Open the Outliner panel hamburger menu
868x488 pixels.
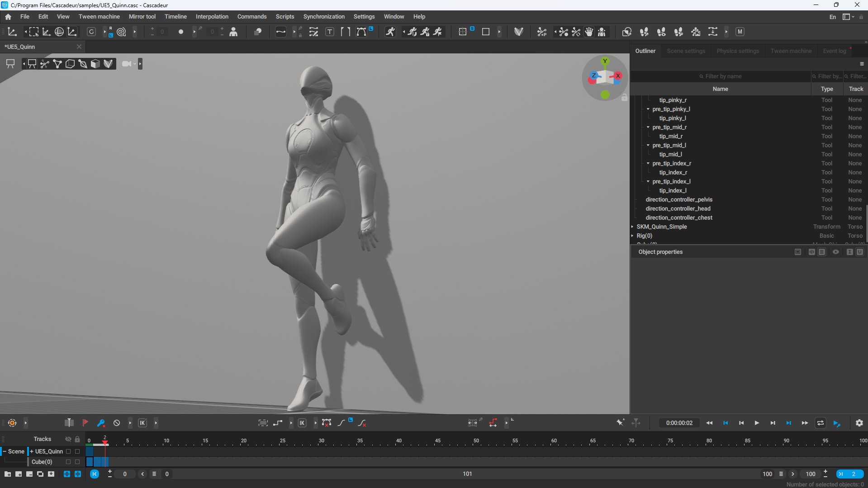[x=862, y=64]
